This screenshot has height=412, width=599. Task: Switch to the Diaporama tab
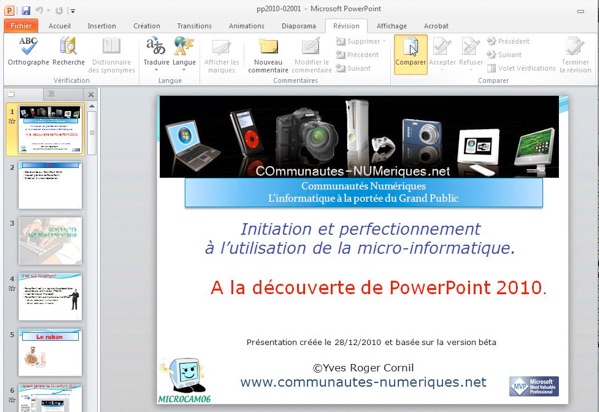[299, 26]
